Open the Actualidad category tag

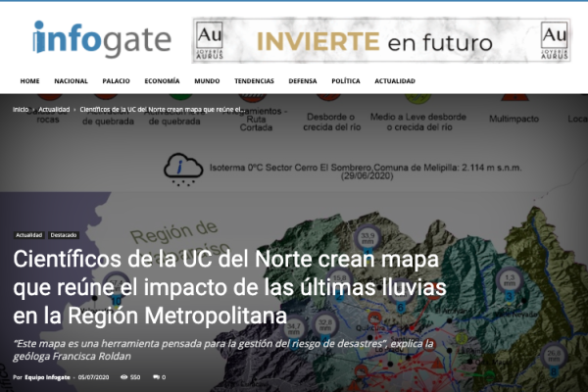[x=28, y=235]
